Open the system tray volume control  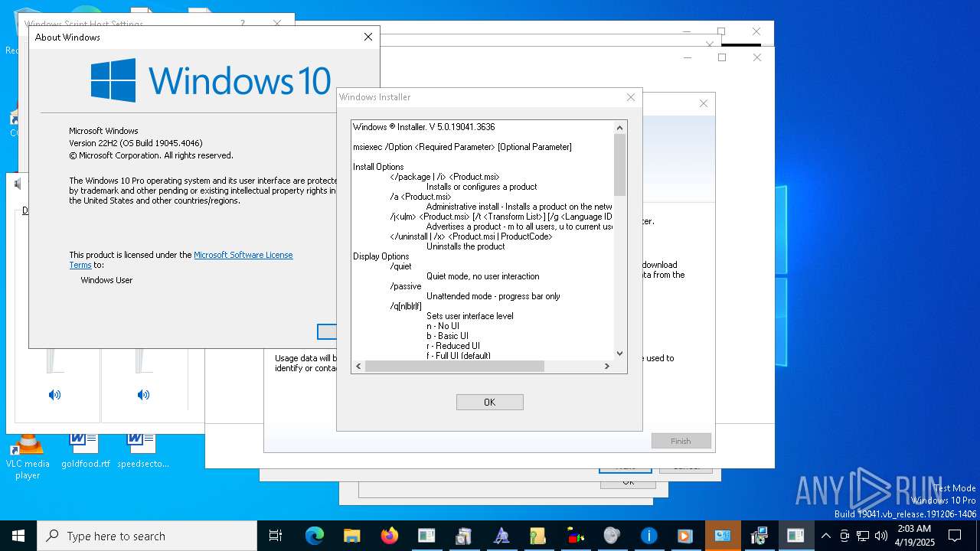pos(881,536)
